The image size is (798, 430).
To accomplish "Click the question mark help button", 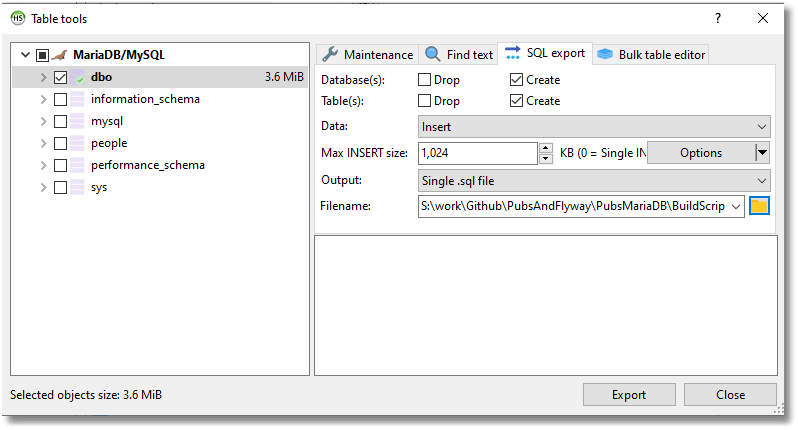I will point(718,18).
